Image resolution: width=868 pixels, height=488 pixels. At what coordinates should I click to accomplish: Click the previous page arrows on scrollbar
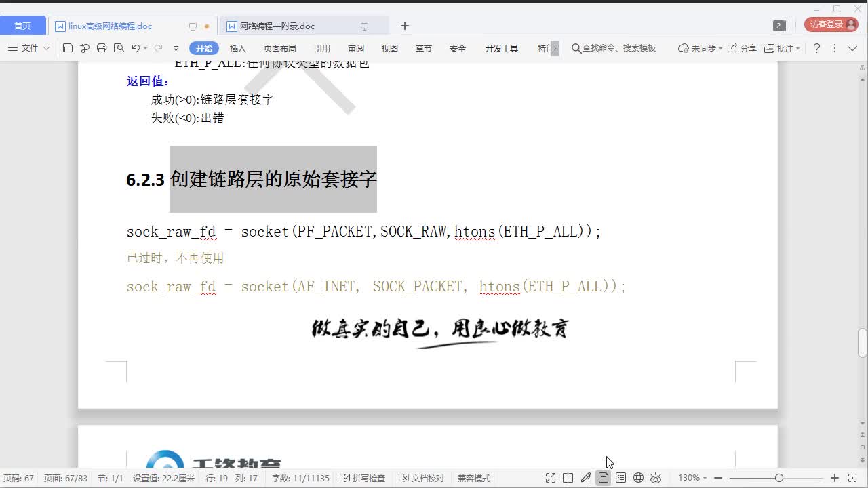pyautogui.click(x=863, y=436)
